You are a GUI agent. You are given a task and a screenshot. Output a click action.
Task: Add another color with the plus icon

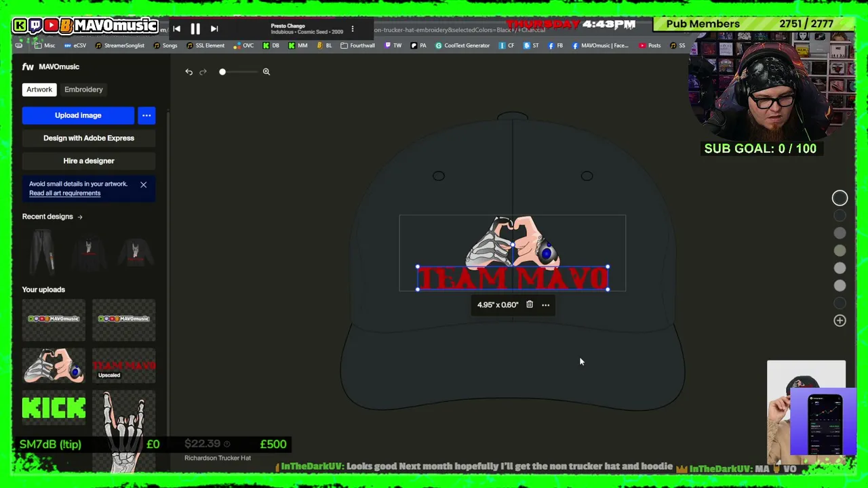[840, 321]
